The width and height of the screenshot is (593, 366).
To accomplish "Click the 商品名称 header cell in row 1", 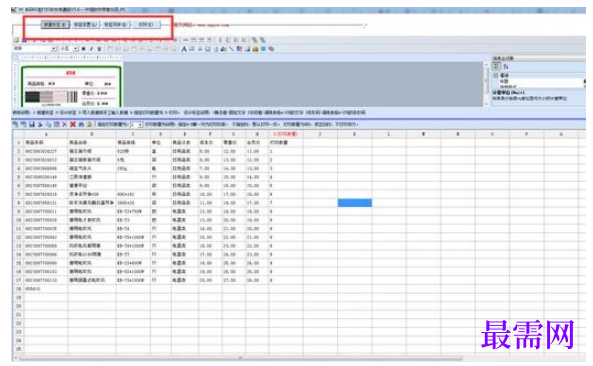I will (x=92, y=143).
